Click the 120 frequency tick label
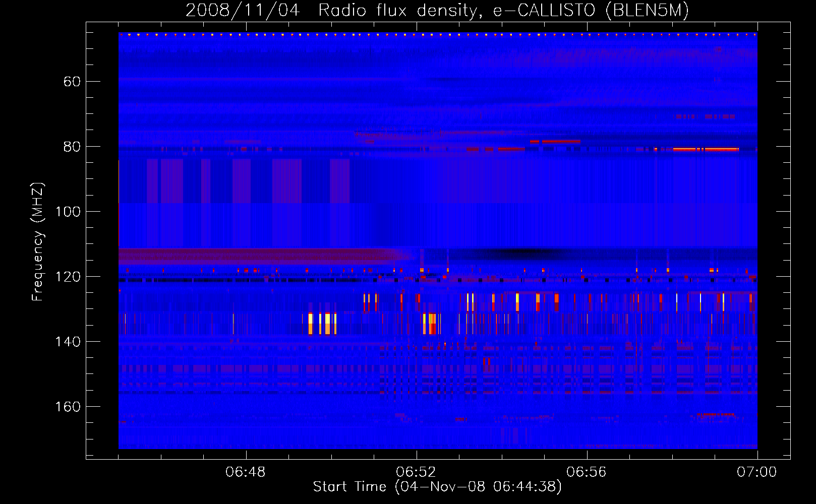 tap(68, 277)
